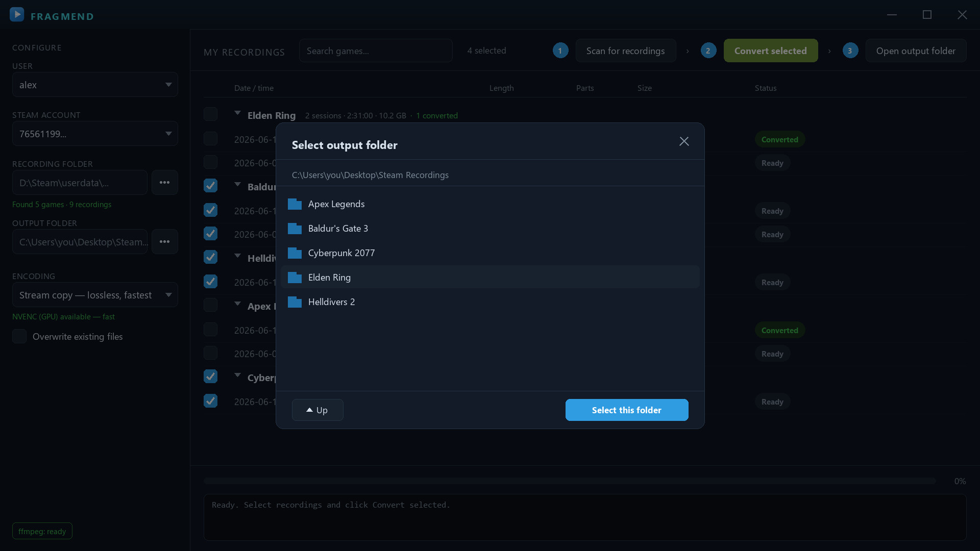
Task: Click 'Found 5 games · 9 recordings' text
Action: click(x=62, y=205)
